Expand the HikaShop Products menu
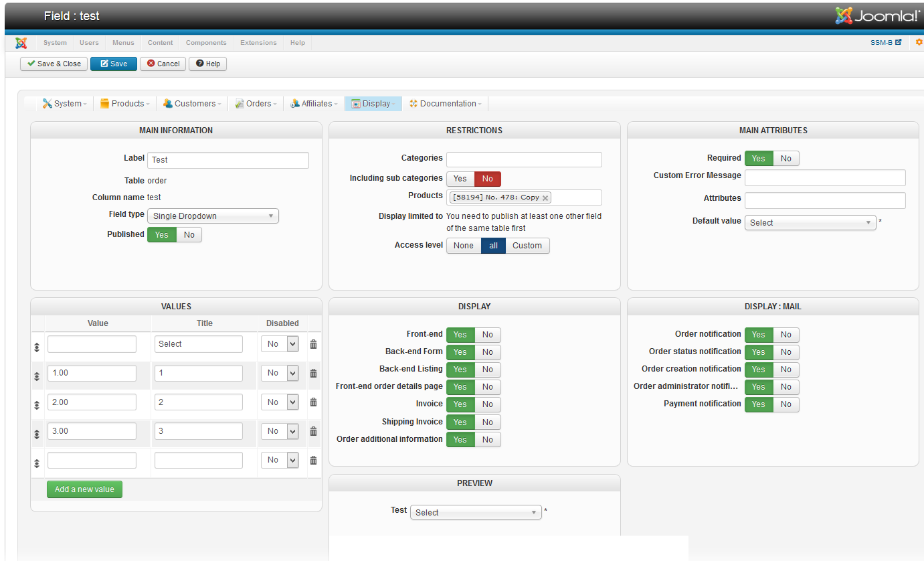The image size is (924, 561). click(125, 104)
